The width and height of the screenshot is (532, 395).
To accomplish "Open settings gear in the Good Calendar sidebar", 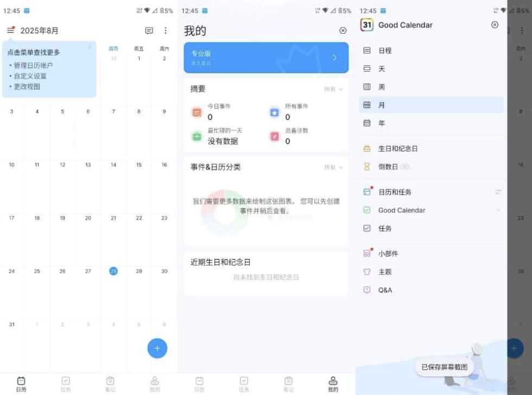I will pyautogui.click(x=495, y=24).
